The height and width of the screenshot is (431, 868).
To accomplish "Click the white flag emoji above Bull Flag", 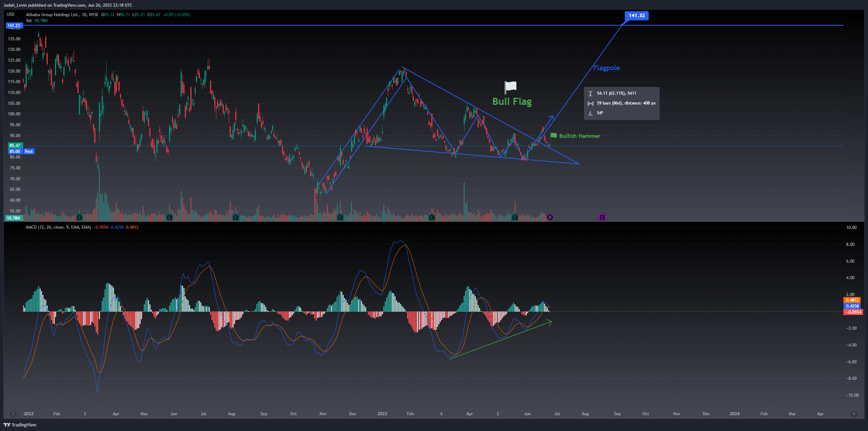I will tap(510, 87).
